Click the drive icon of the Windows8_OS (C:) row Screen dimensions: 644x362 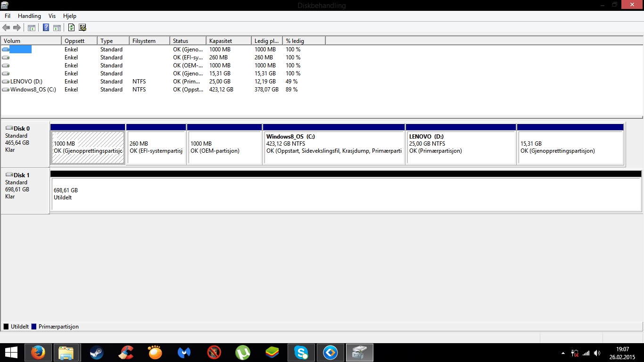pyautogui.click(x=6, y=90)
